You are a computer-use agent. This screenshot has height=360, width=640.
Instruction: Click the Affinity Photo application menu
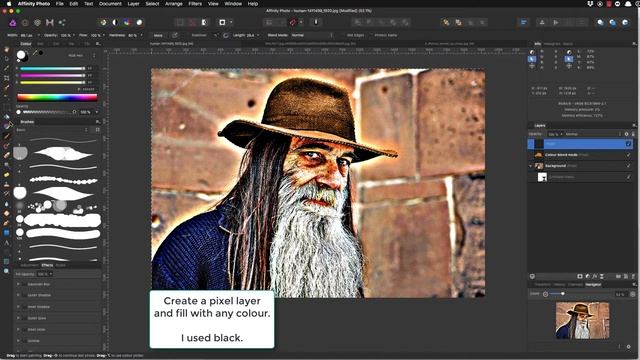pos(34,4)
